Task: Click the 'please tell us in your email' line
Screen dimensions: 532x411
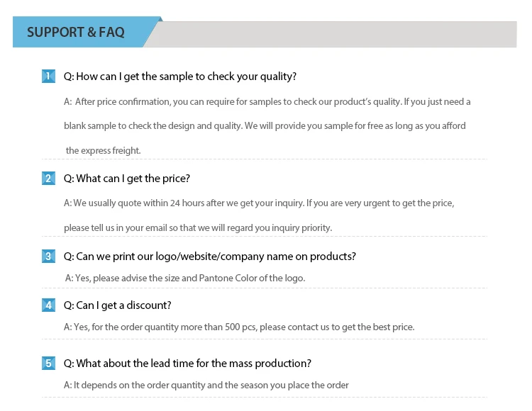Action: point(198,228)
